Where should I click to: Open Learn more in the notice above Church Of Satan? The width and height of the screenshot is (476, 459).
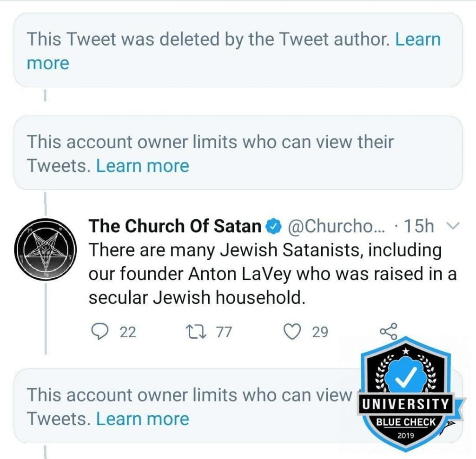[142, 166]
